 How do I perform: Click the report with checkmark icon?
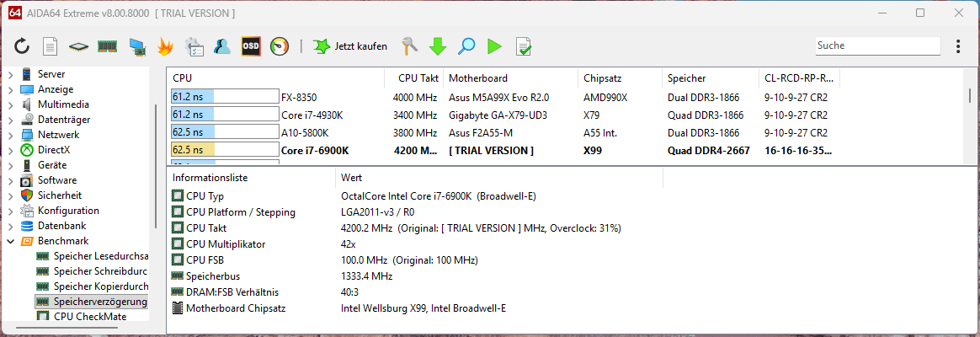coord(523,46)
